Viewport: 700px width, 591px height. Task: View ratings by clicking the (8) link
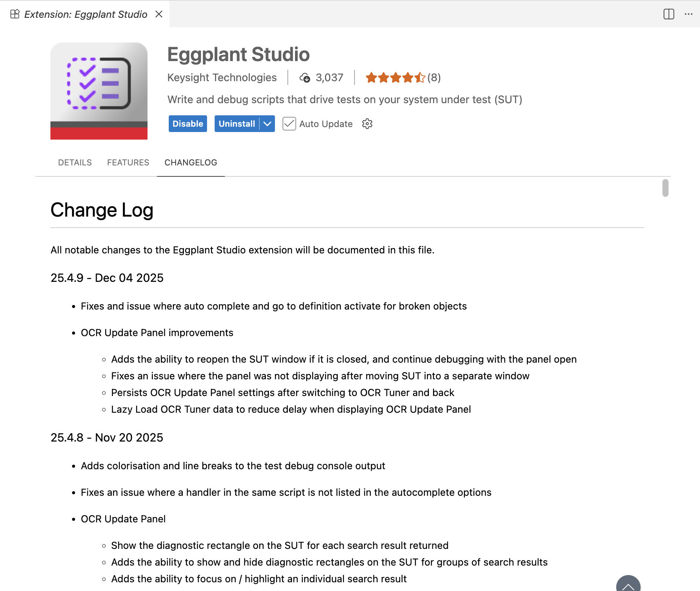(x=434, y=77)
